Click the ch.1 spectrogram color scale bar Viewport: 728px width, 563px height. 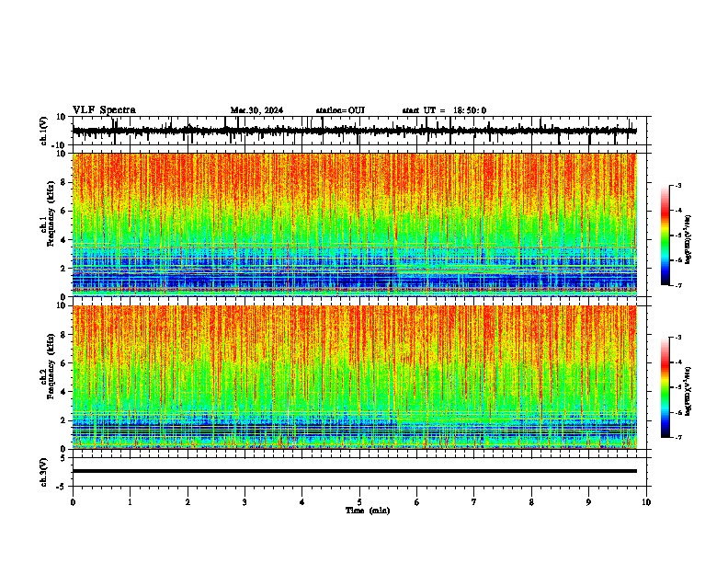click(x=665, y=236)
